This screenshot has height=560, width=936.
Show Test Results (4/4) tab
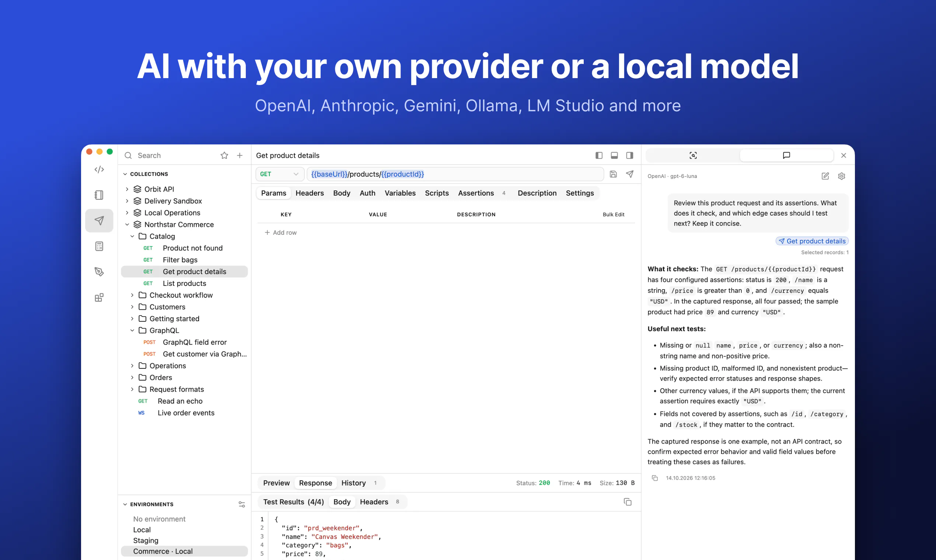tap(293, 502)
